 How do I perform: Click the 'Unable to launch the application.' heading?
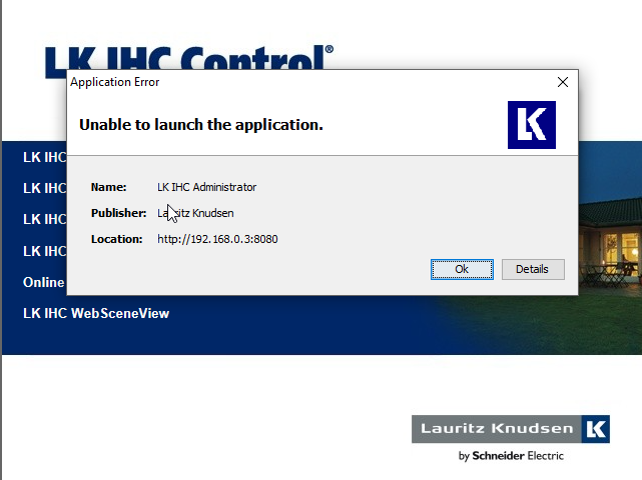(201, 125)
